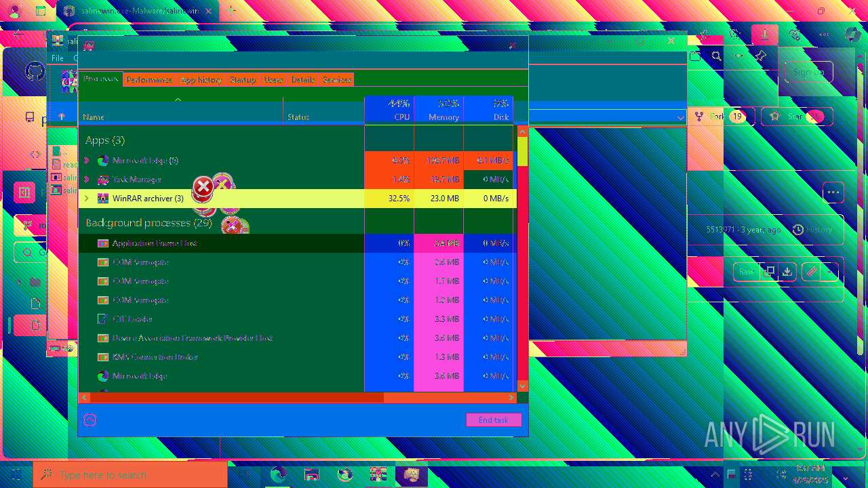Collapse details with Fewer details arrow icon
The height and width of the screenshot is (488, 868).
click(x=90, y=420)
